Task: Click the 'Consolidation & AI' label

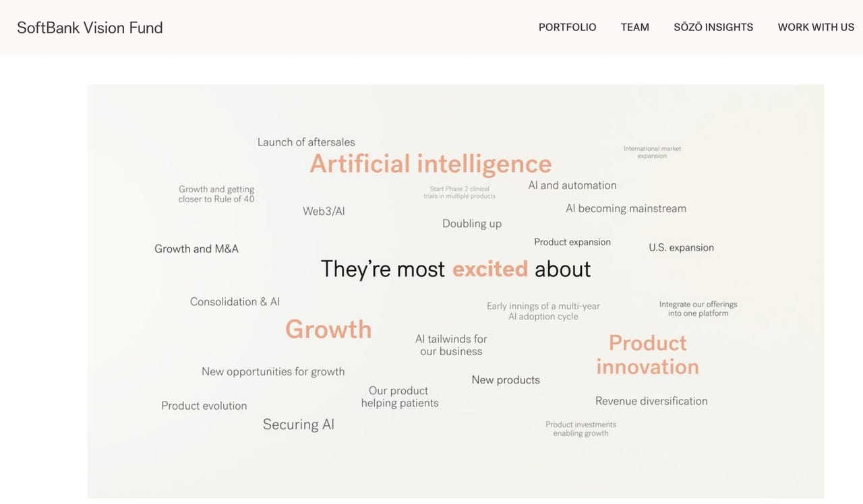Action: click(x=235, y=302)
